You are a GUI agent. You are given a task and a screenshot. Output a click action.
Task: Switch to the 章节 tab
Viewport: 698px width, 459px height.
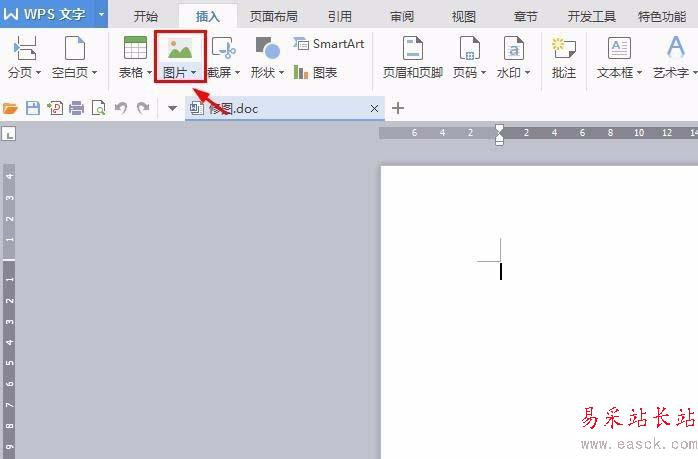tap(526, 16)
